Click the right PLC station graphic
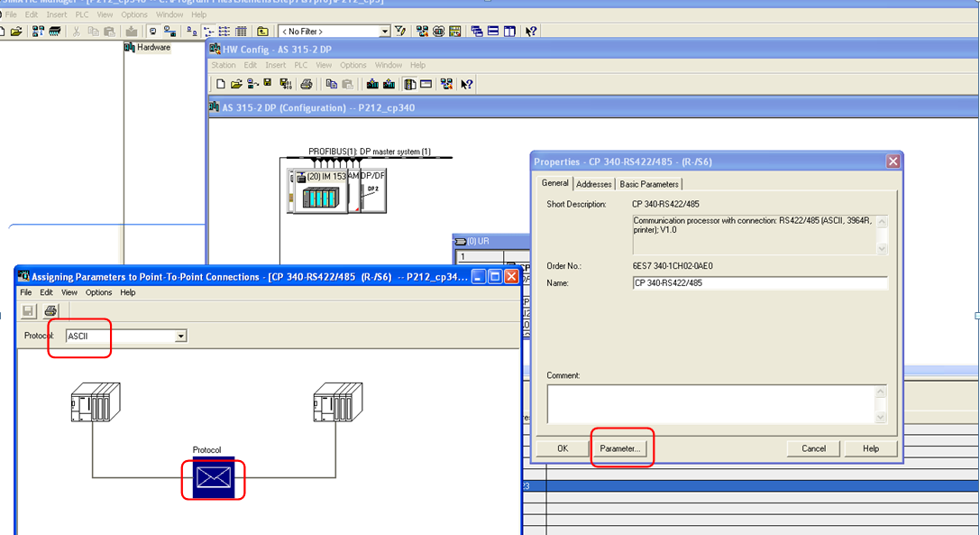This screenshot has width=980, height=535. pos(338,402)
